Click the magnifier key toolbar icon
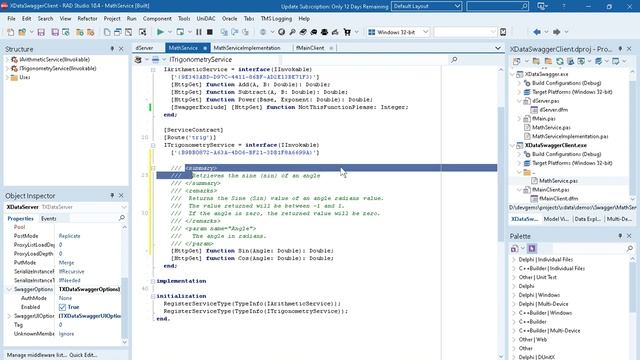 tap(292, 32)
